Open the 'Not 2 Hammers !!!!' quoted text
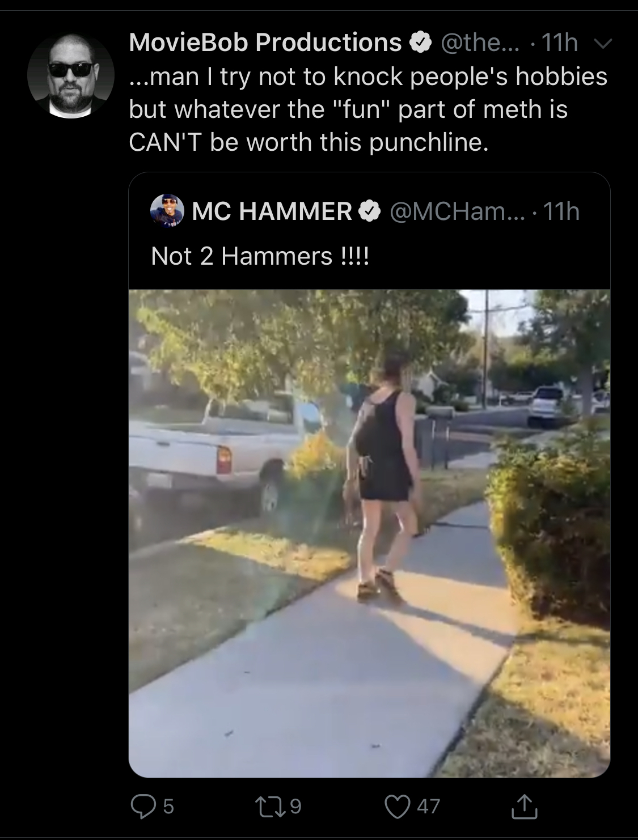 260,257
